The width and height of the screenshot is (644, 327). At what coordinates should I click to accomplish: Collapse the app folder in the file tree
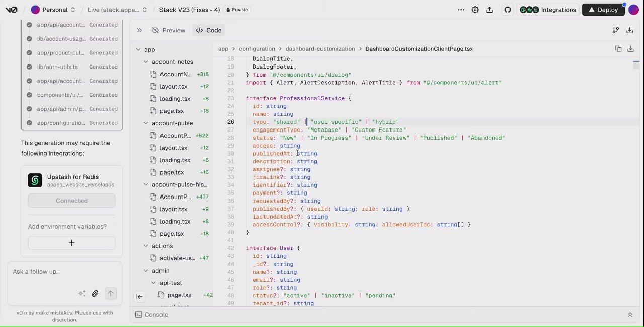(x=138, y=49)
